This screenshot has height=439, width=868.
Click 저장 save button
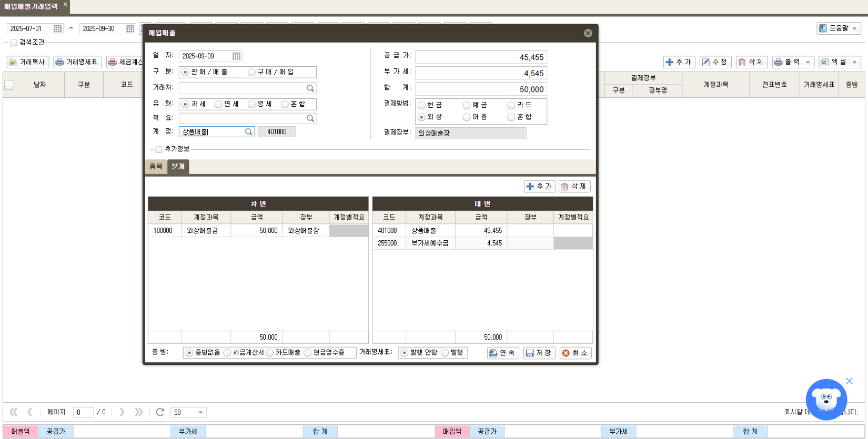point(539,353)
